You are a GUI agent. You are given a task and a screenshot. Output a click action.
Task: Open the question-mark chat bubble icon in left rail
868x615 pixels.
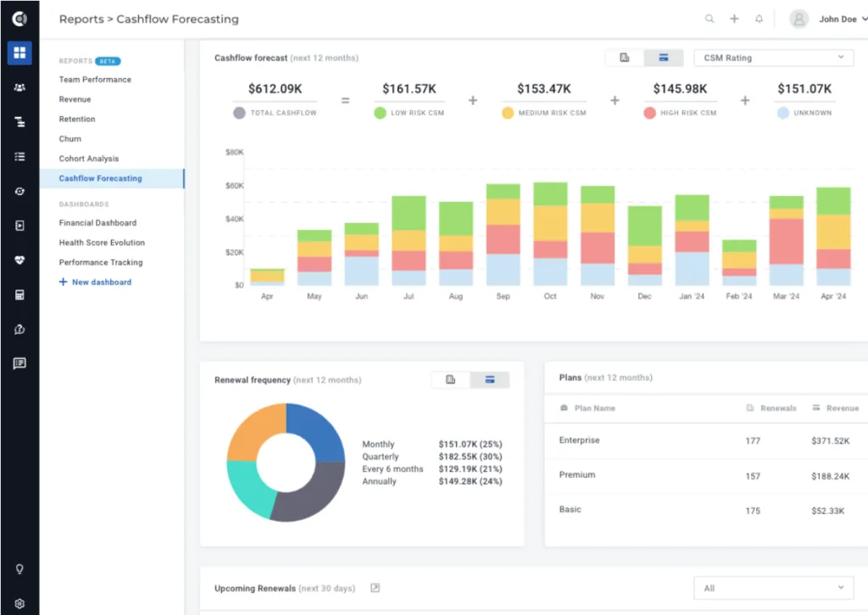pyautogui.click(x=19, y=330)
